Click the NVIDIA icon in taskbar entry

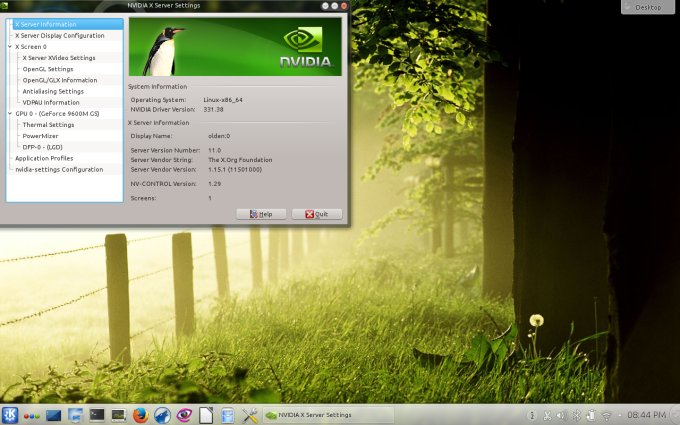pyautogui.click(x=271, y=415)
